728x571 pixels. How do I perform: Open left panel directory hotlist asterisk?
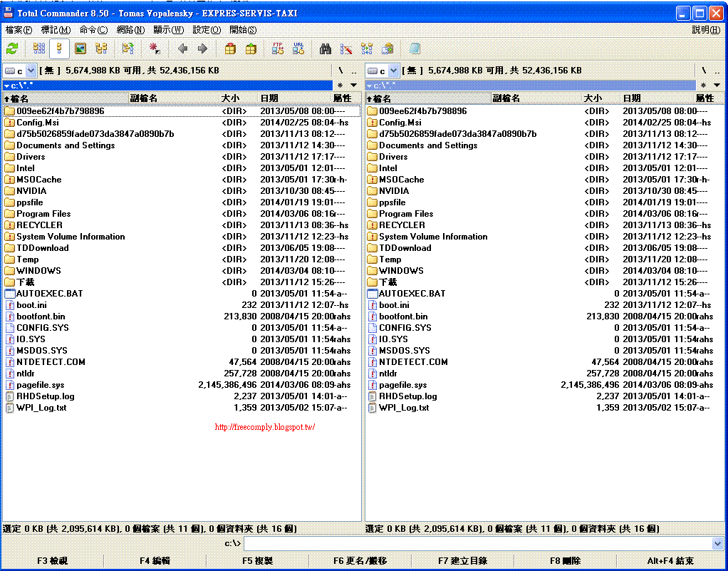340,86
